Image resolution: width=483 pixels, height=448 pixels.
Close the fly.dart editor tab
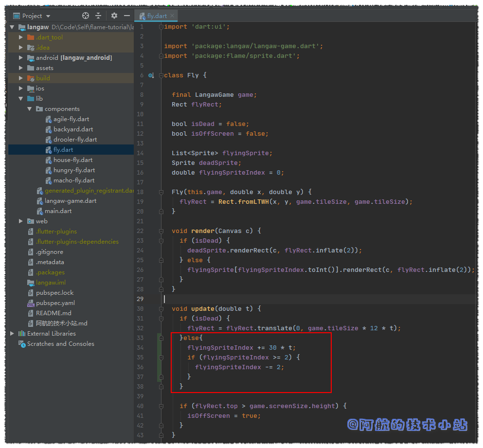pyautogui.click(x=172, y=16)
